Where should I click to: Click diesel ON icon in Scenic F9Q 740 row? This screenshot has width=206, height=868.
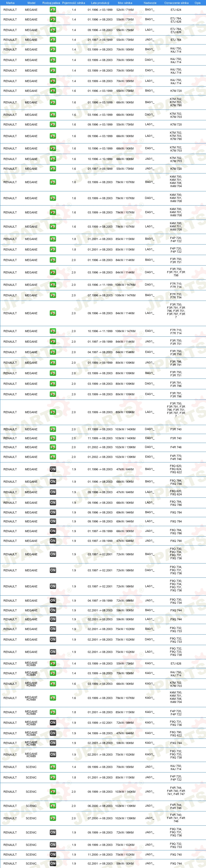tap(53, 855)
